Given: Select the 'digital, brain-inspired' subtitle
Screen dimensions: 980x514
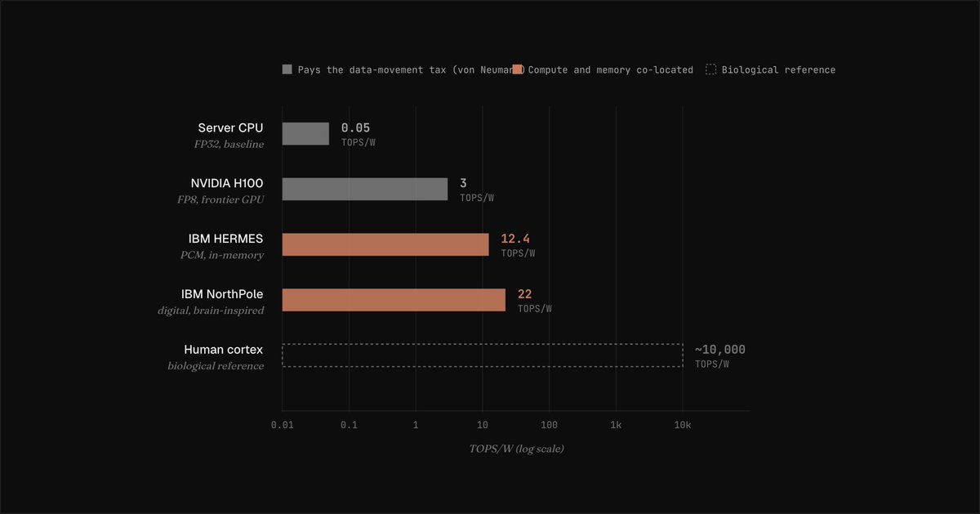Looking at the screenshot, I should [211, 311].
